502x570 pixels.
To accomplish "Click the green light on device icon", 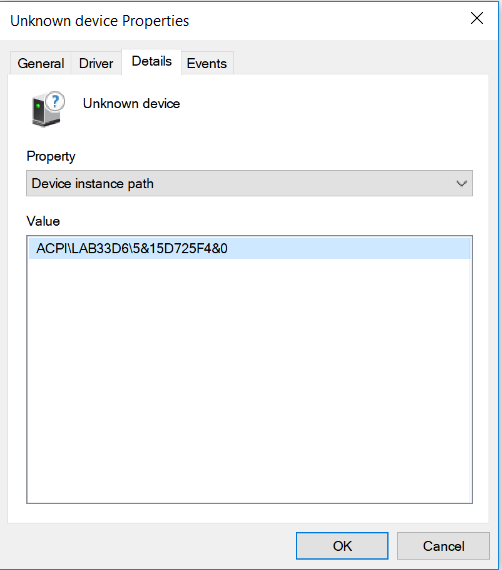I will (38, 106).
